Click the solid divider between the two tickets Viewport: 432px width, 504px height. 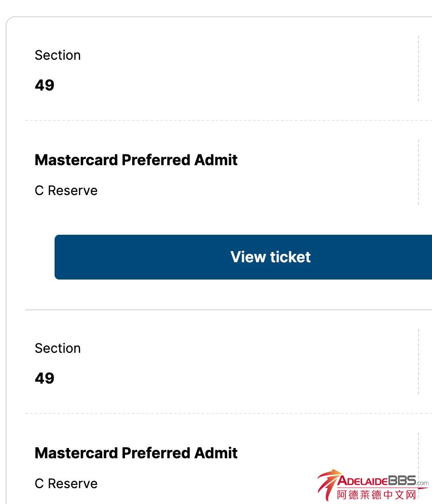pyautogui.click(x=229, y=309)
